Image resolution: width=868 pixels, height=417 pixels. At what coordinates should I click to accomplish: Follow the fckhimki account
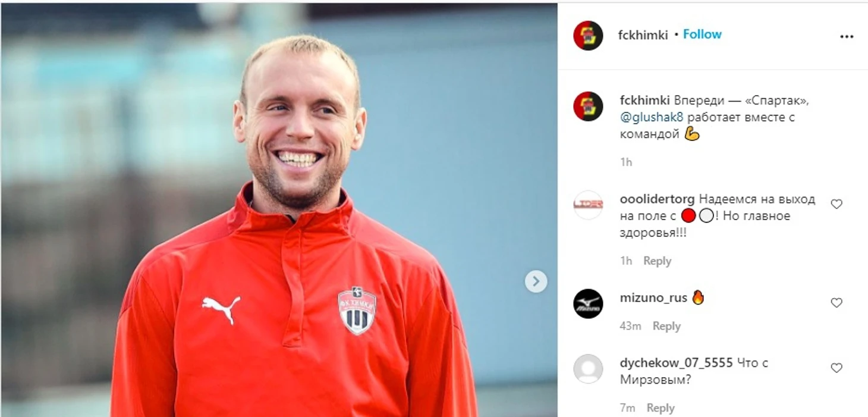click(702, 35)
